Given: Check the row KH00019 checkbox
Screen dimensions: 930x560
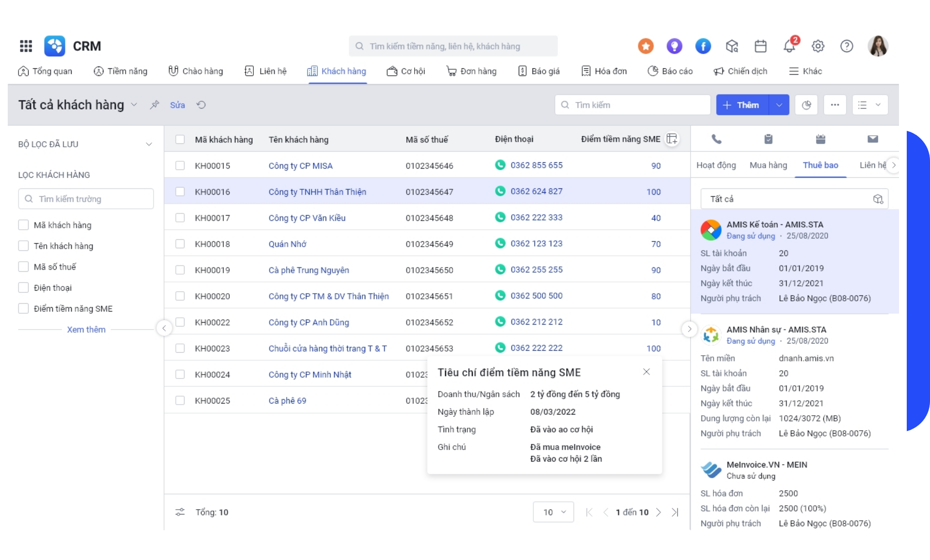Looking at the screenshot, I should pos(180,270).
